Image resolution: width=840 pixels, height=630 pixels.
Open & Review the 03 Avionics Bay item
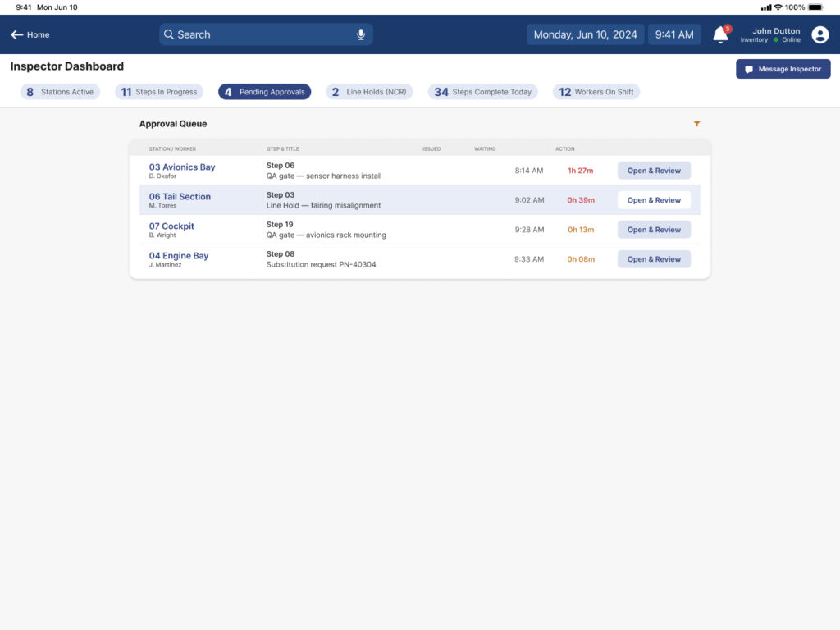tap(654, 171)
